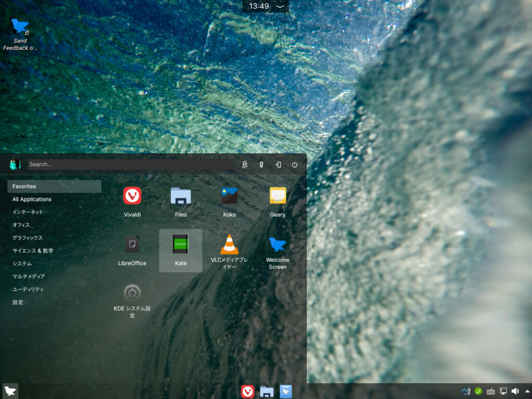Click the Search field in the launcher
Viewport: 532px width, 399px height.
point(130,164)
